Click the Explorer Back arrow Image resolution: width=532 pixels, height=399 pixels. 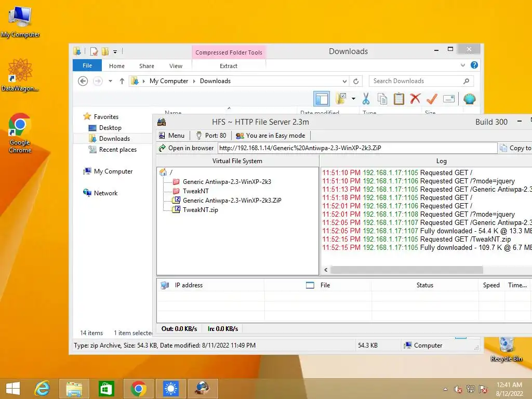[83, 81]
